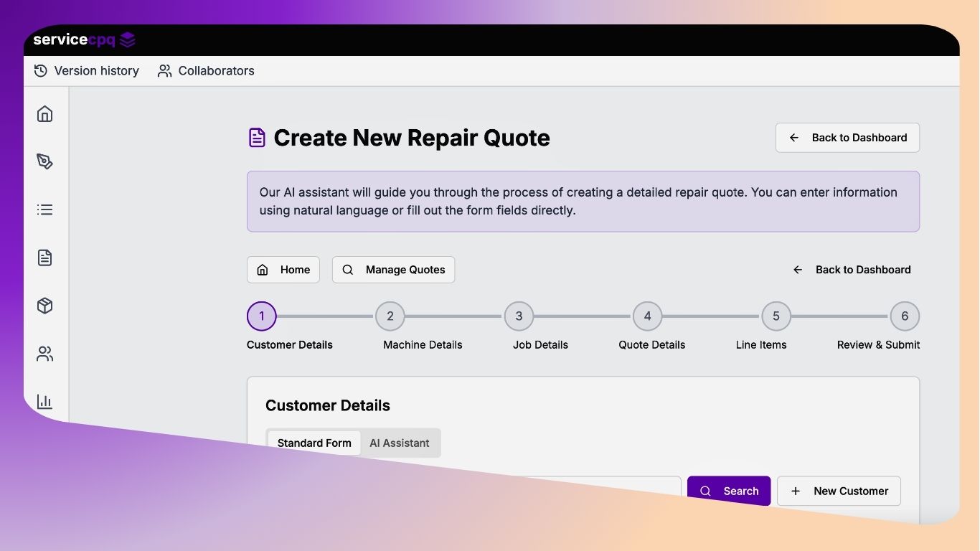The width and height of the screenshot is (980, 551).
Task: Open the pen tool icon in the sidebar
Action: (x=45, y=162)
